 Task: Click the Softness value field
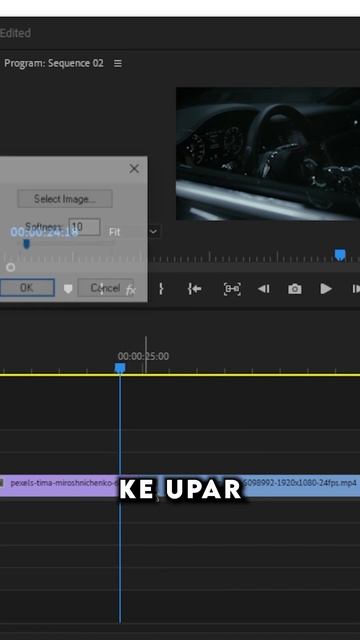[x=84, y=227]
